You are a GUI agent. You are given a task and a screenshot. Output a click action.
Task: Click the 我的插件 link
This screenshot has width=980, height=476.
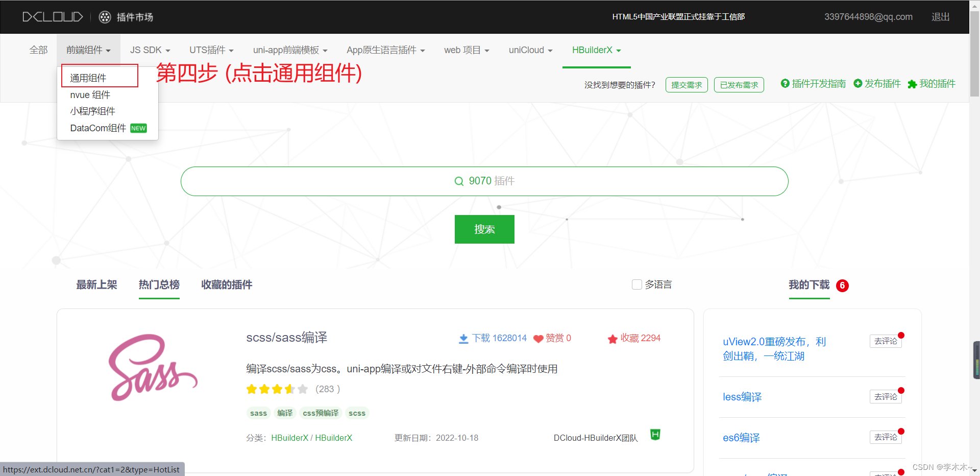click(937, 84)
